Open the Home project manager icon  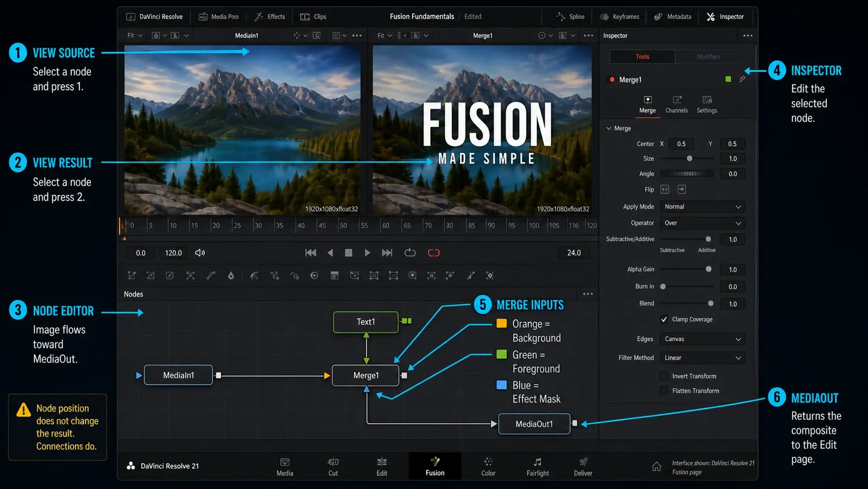[656, 466]
